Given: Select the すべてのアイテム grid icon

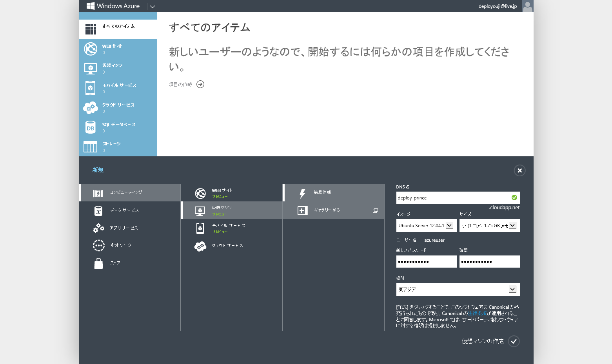Looking at the screenshot, I should tap(91, 29).
